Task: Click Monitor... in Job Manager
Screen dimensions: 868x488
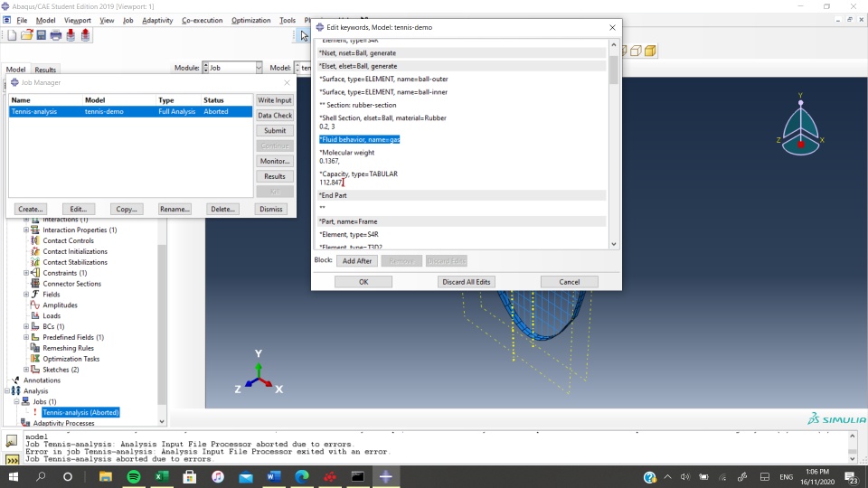Action: pyautogui.click(x=275, y=161)
